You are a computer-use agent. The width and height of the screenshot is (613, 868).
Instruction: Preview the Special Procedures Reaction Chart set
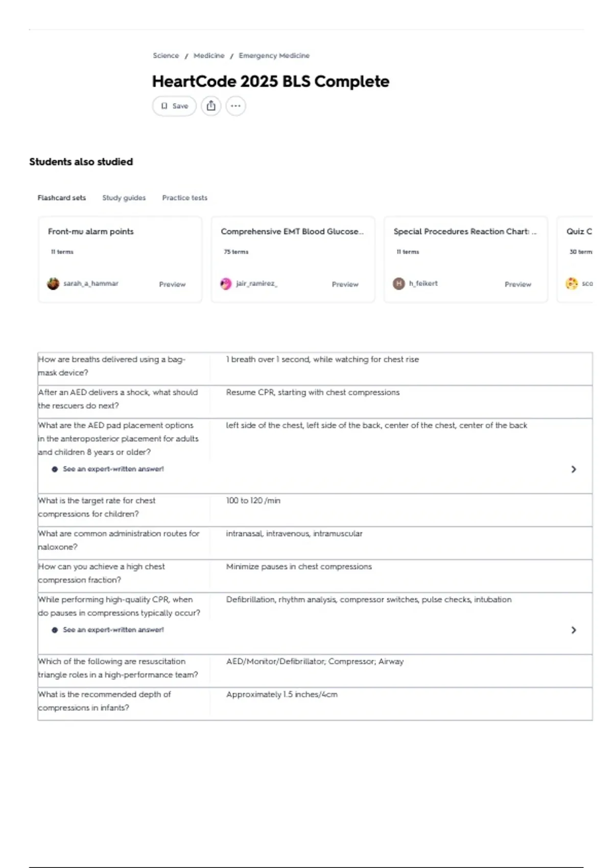(518, 284)
